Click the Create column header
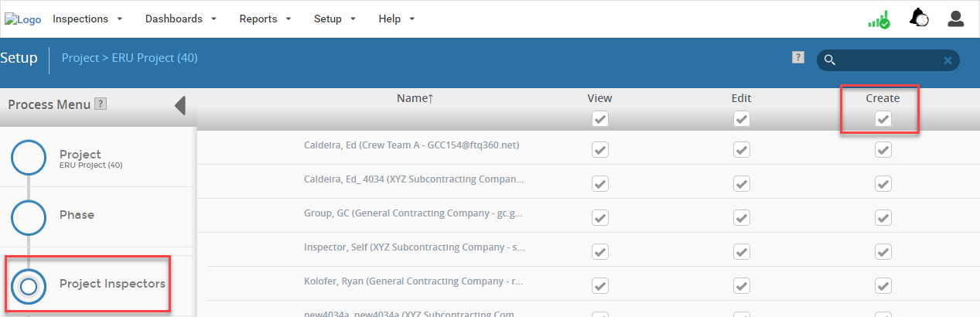This screenshot has height=317, width=980. tap(883, 98)
